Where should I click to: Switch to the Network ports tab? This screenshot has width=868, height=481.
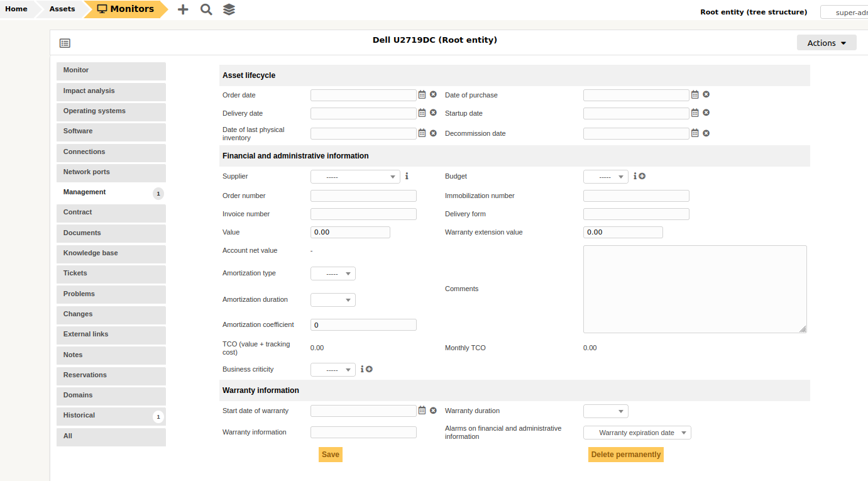[111, 172]
